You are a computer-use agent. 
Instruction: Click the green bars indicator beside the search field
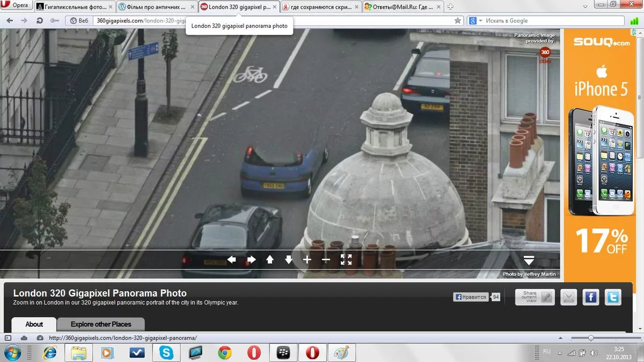(x=634, y=20)
